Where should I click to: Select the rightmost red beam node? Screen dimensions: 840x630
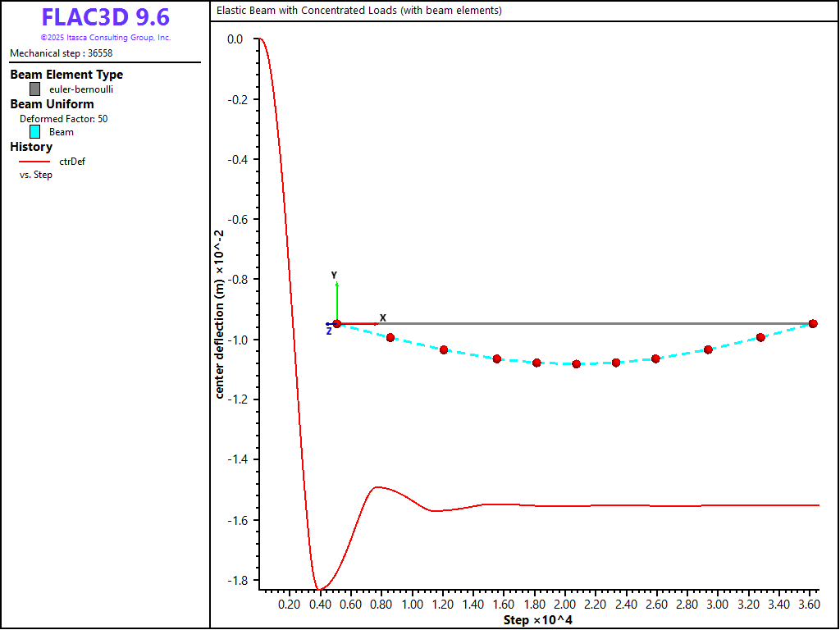[813, 323]
